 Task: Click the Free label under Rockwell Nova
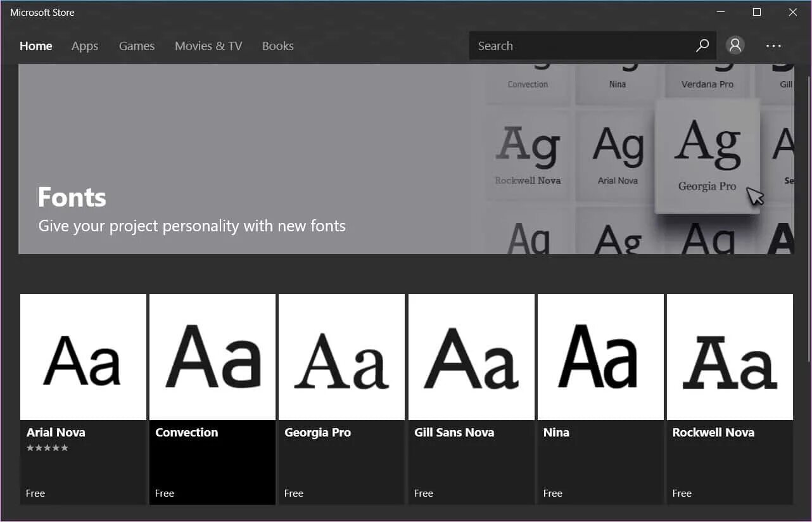point(682,493)
